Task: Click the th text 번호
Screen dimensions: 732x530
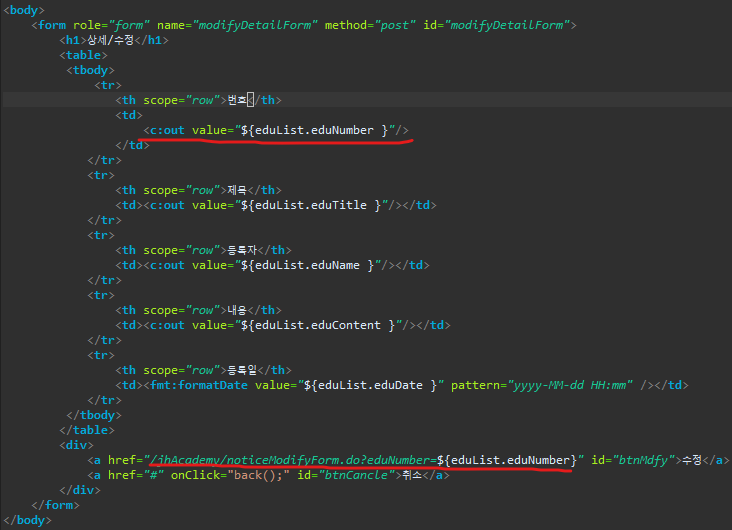Action: pyautogui.click(x=237, y=100)
